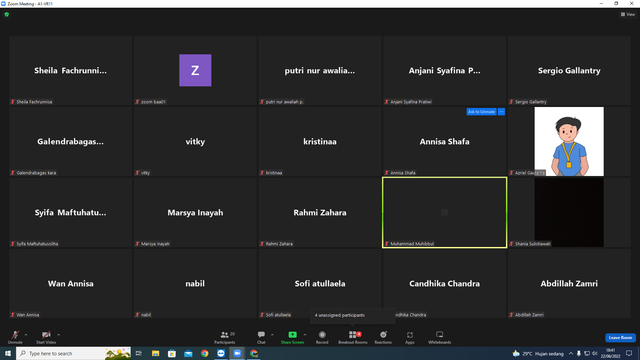Open the Participants panel

[225, 337]
